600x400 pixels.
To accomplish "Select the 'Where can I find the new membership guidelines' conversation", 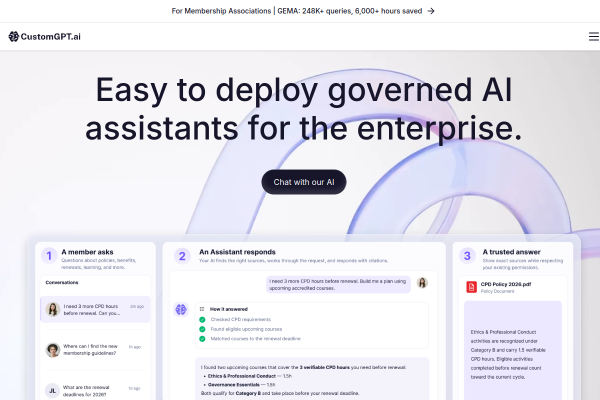I will point(95,349).
